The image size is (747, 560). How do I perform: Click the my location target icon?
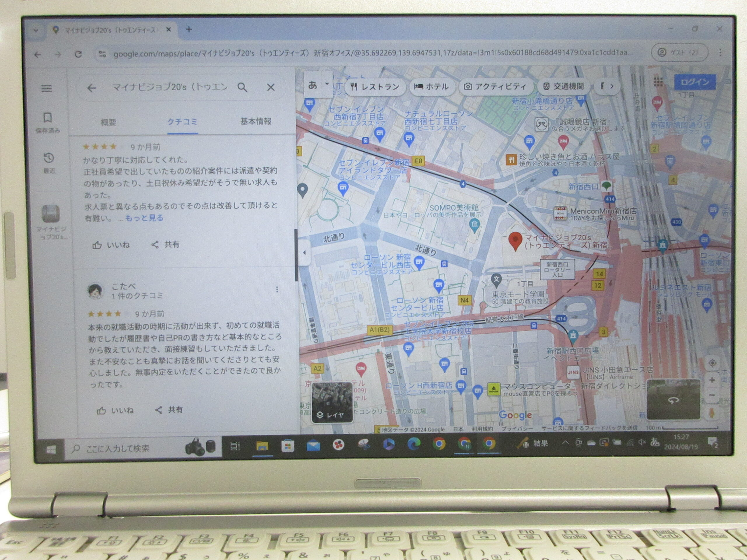point(712,363)
